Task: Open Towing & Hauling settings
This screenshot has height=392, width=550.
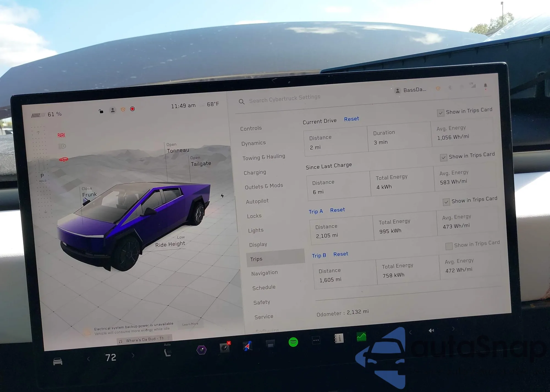Action: (x=264, y=157)
